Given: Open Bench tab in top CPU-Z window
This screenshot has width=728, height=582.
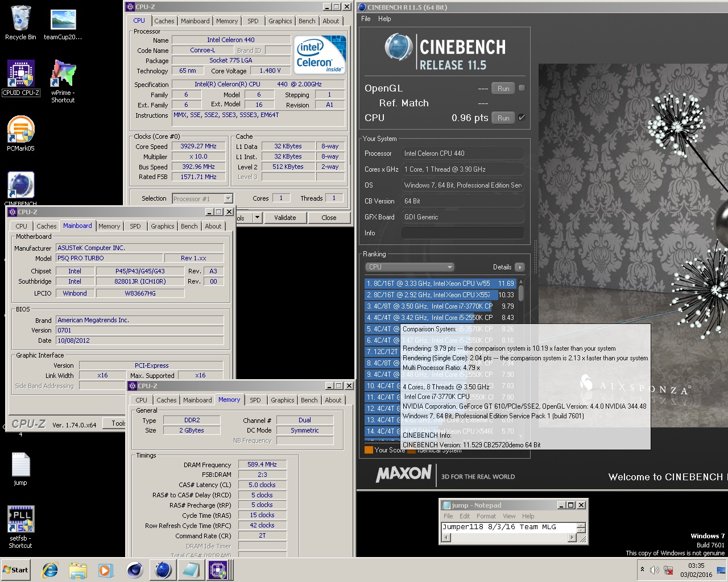Looking at the screenshot, I should click(307, 21).
